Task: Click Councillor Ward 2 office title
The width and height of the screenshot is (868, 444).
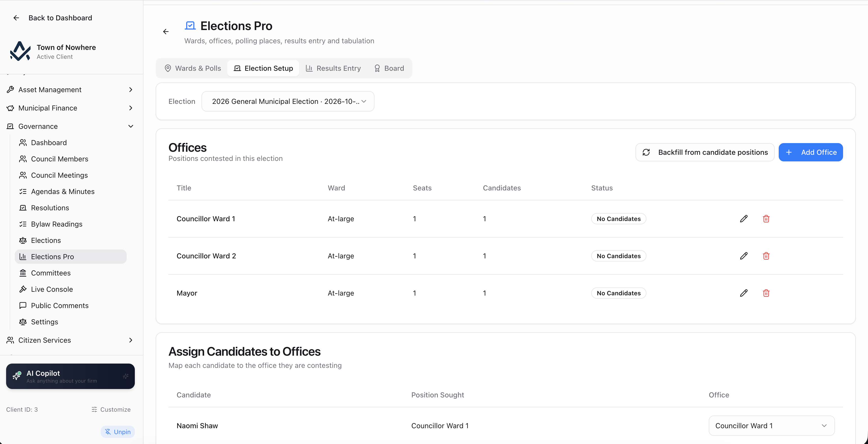Action: pyautogui.click(x=206, y=256)
